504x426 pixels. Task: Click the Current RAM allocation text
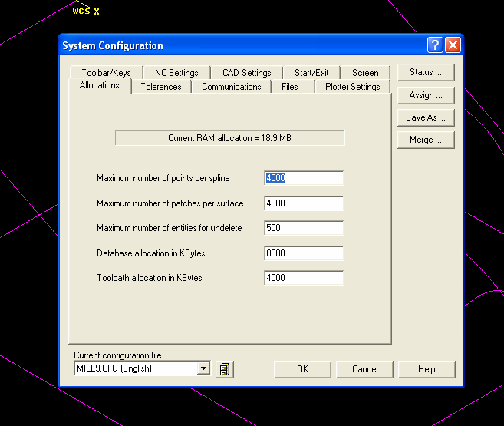click(x=230, y=138)
